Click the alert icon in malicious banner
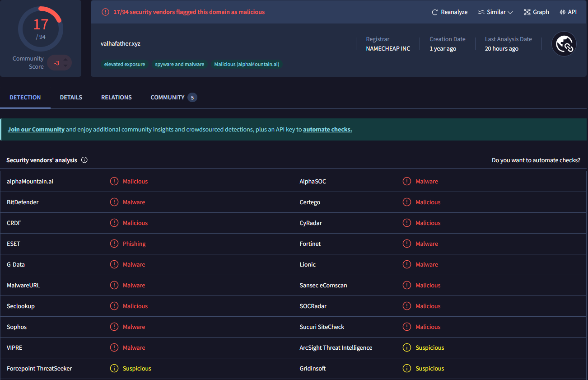This screenshot has width=588, height=380. coord(105,12)
